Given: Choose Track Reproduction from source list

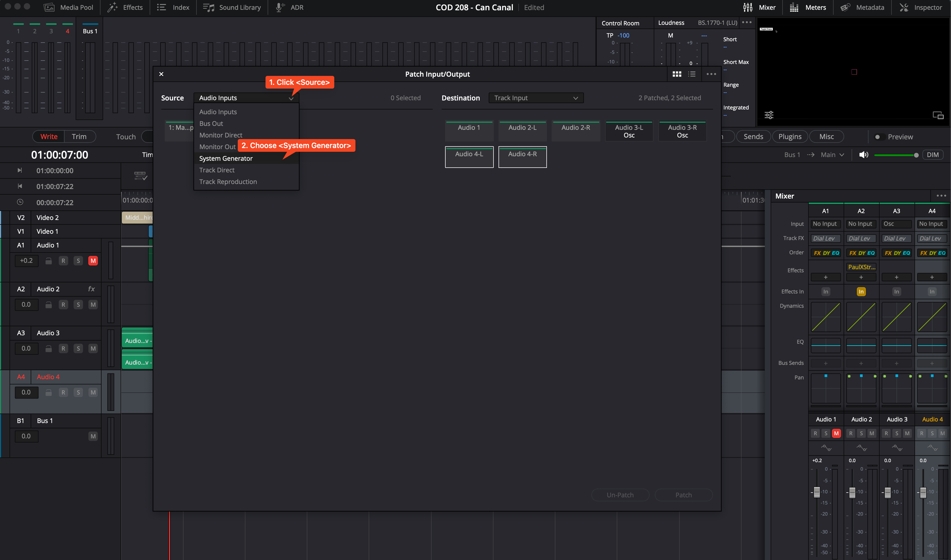Looking at the screenshot, I should point(246,181).
